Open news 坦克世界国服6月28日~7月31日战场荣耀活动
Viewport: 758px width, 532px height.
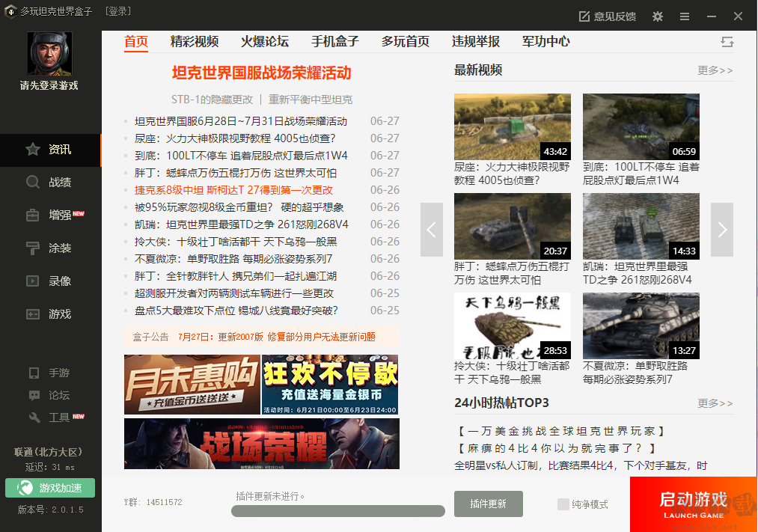tap(241, 121)
